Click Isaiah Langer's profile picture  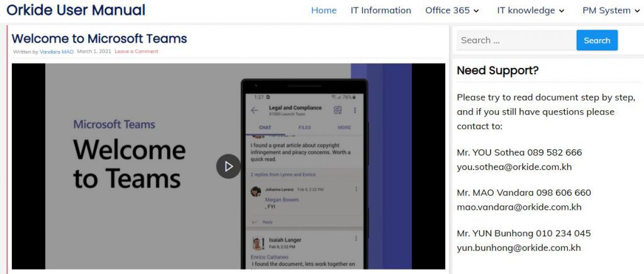click(x=257, y=243)
